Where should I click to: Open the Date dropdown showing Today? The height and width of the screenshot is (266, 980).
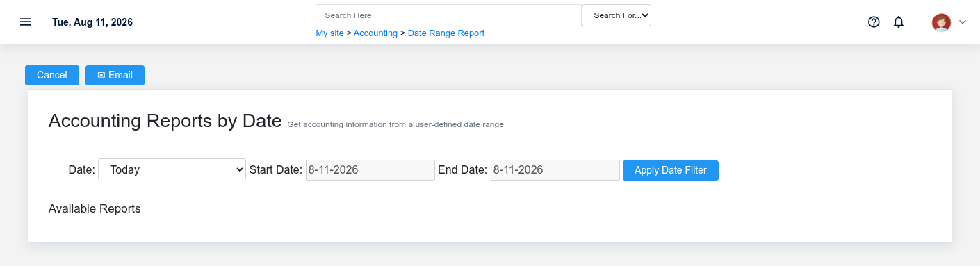(x=172, y=169)
